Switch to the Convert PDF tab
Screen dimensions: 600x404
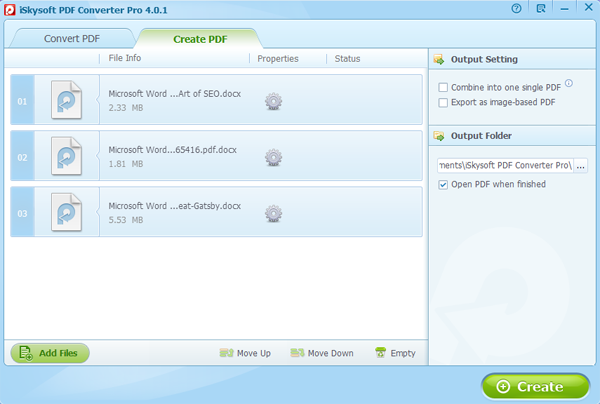72,39
